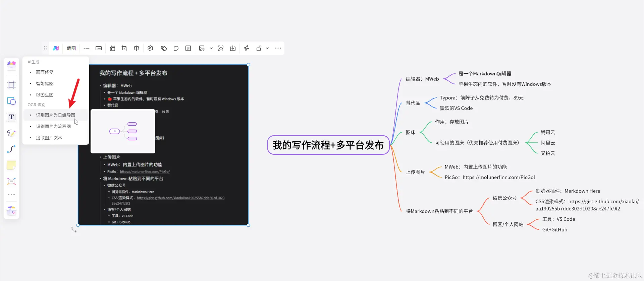Select the 上传图片 mind map node
This screenshot has width=644, height=281.
[x=415, y=172]
